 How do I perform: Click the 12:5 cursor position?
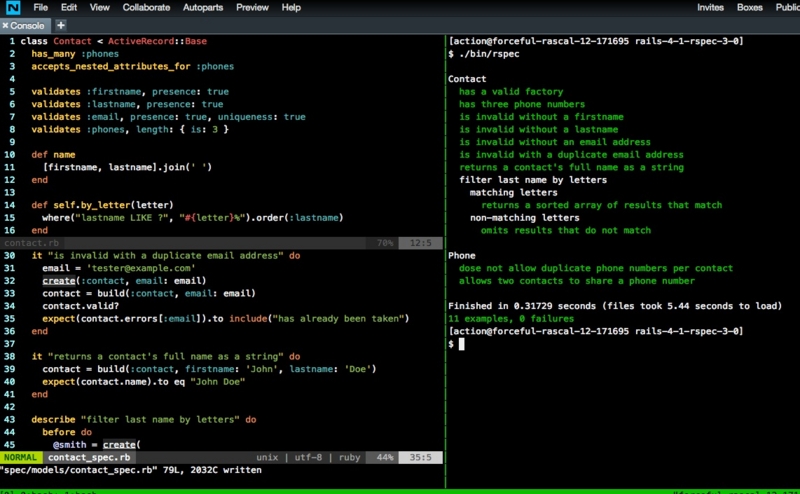coord(420,243)
